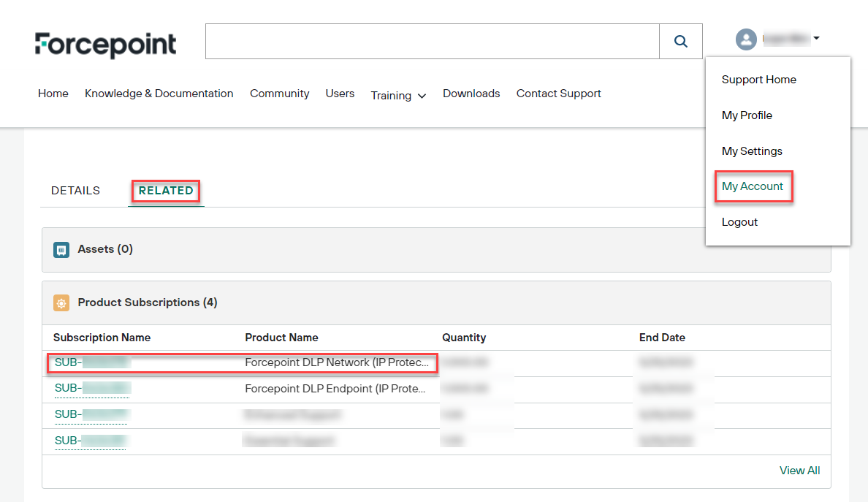The width and height of the screenshot is (868, 502).
Task: Select Logout from the user menu
Action: coord(739,222)
